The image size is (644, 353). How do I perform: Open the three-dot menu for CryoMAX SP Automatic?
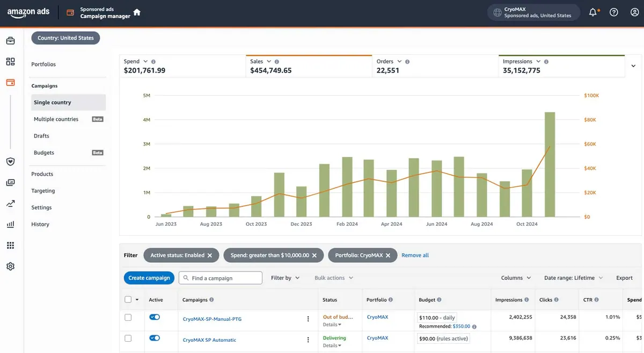coord(308,340)
